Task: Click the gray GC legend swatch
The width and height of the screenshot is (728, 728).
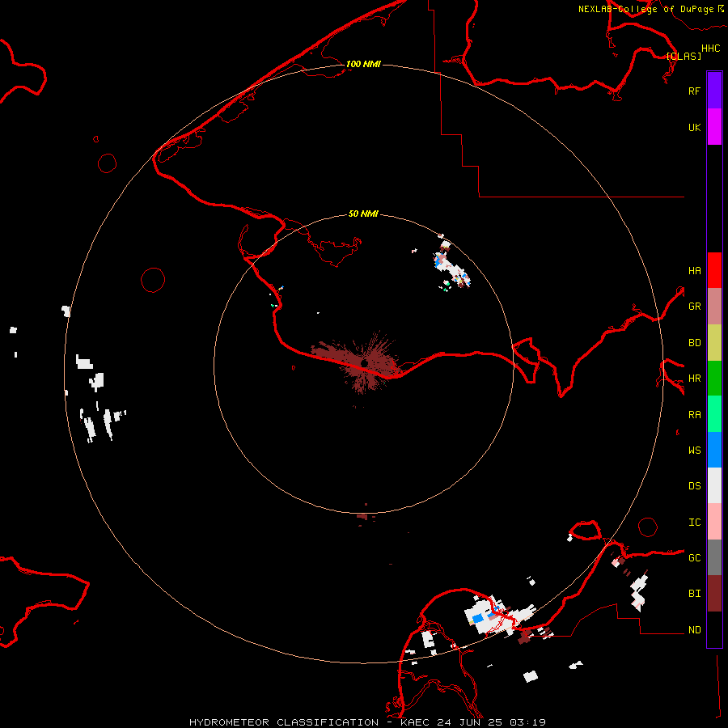Action: coord(714,557)
